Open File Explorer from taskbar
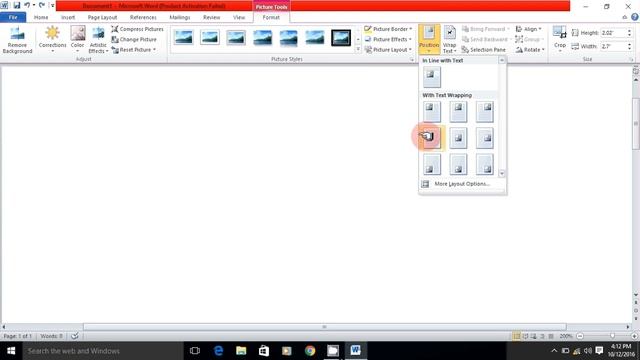 coord(241,351)
